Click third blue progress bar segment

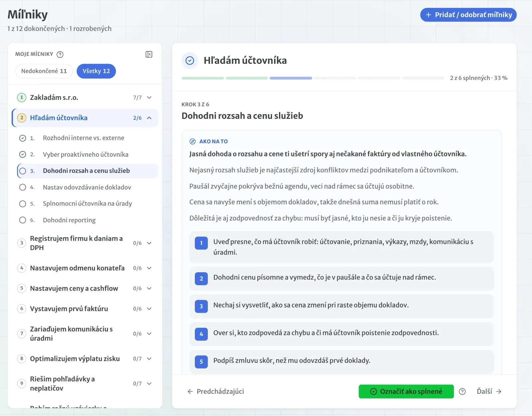click(291, 78)
